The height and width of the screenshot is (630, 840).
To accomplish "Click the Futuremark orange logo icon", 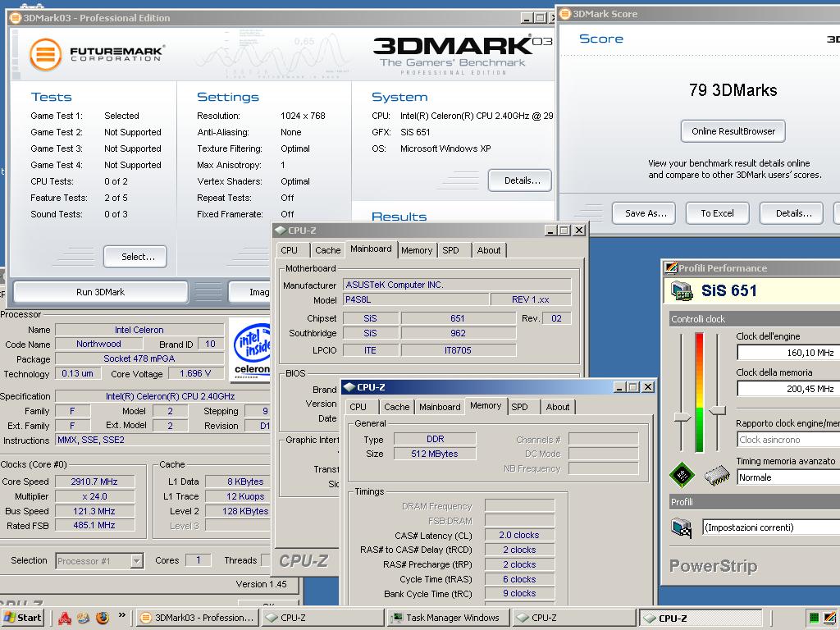I will (x=46, y=54).
